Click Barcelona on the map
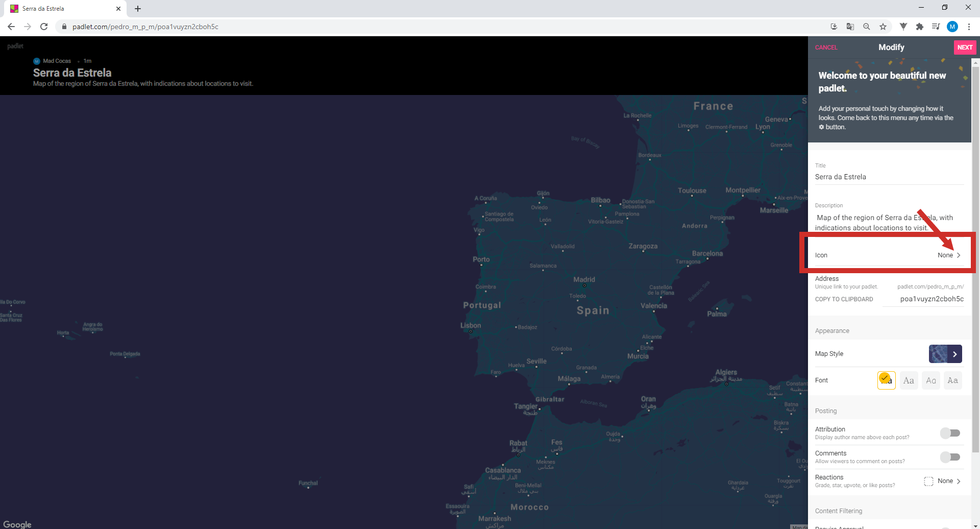The width and height of the screenshot is (980, 529). [707, 253]
